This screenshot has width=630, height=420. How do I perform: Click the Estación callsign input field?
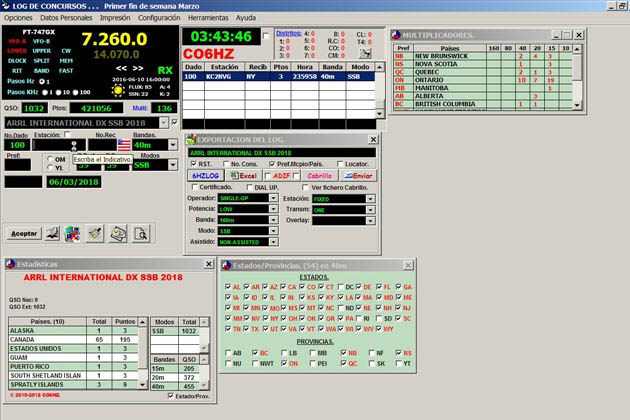[59, 145]
